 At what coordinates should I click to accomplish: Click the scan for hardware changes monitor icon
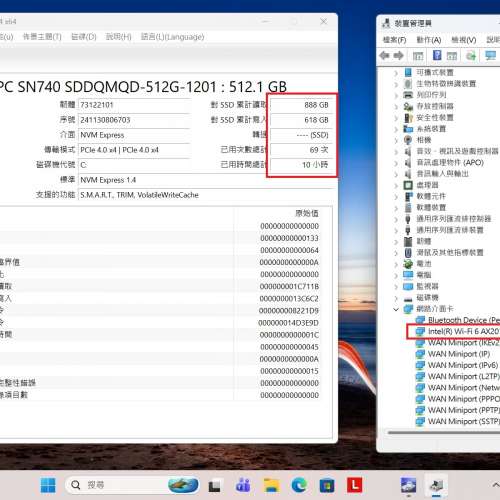490,55
